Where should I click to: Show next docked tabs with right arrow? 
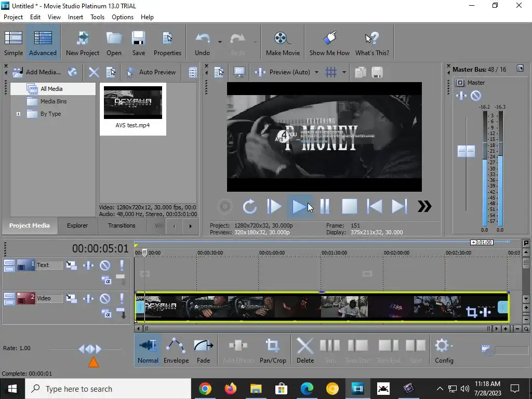[190, 226]
